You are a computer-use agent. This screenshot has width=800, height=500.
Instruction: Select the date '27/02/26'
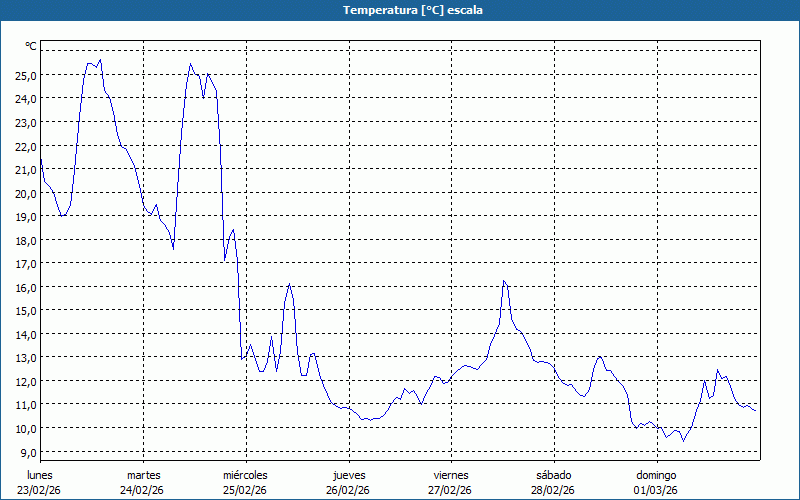pyautogui.click(x=450, y=491)
